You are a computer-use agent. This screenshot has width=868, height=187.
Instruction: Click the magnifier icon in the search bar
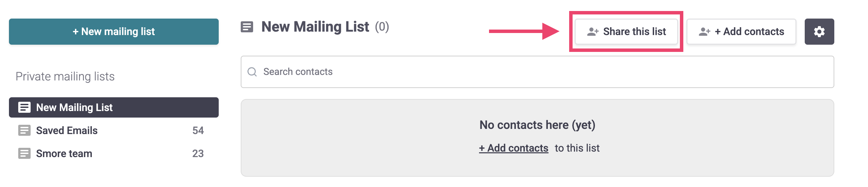[252, 72]
